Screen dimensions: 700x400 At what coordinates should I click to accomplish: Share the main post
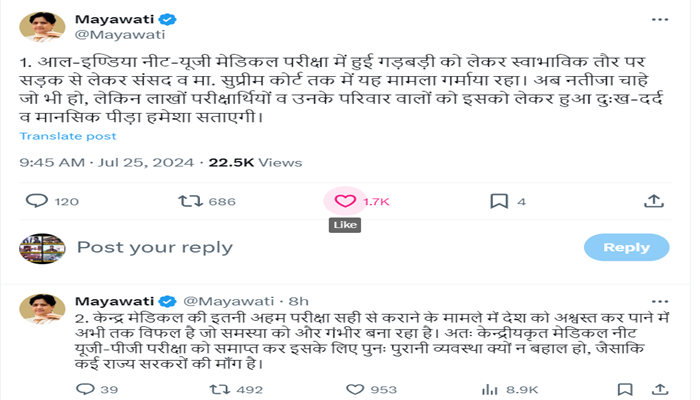[x=653, y=201]
